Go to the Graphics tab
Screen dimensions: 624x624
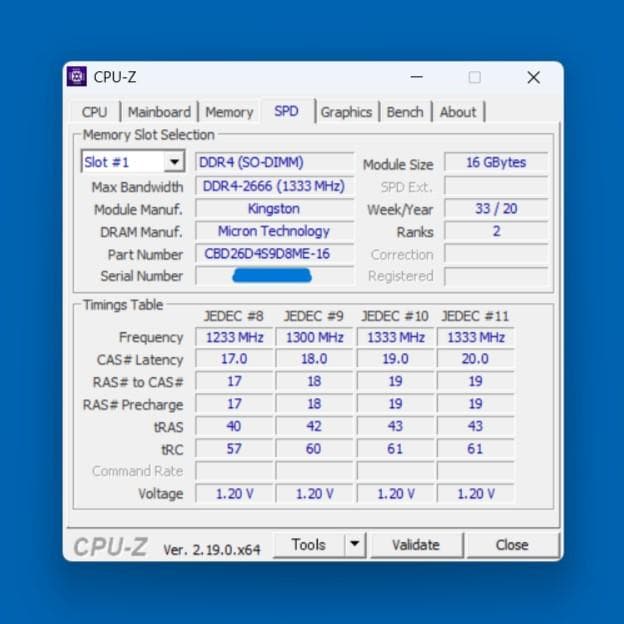tap(346, 112)
